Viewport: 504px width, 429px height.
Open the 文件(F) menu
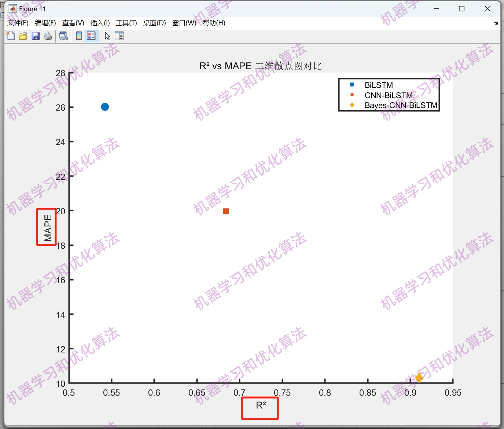tap(17, 23)
